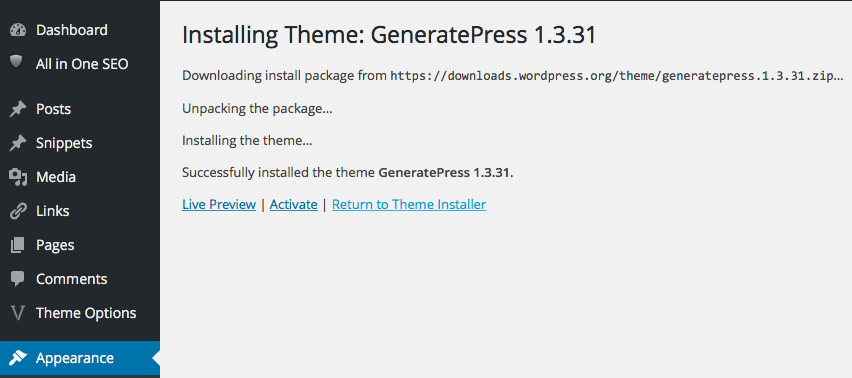Select the Comments menu label
The image size is (852, 378).
click(x=72, y=279)
